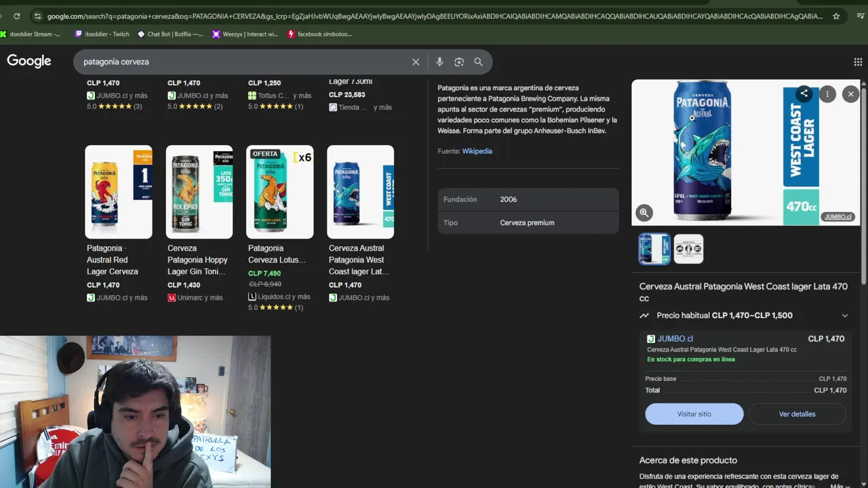Select the nutrition label thumbnail

coord(689,249)
